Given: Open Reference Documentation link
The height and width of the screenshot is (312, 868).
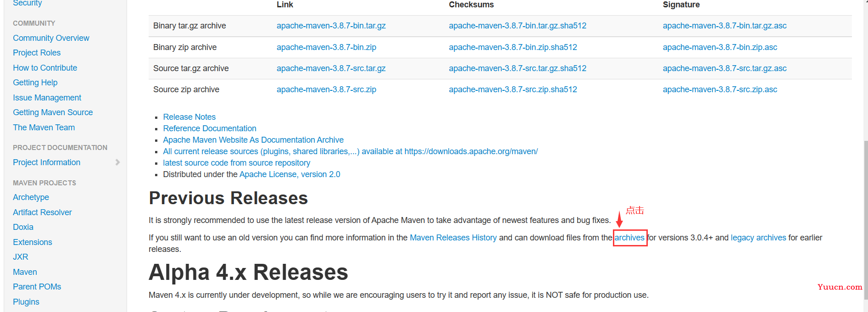Looking at the screenshot, I should click(x=210, y=128).
